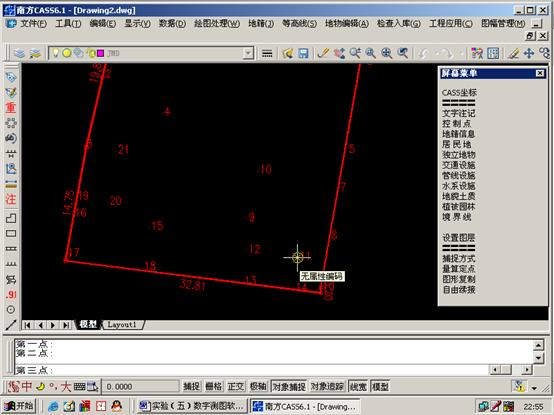
Task: Toggle 对象追踪 object tracking button
Action: 327,386
